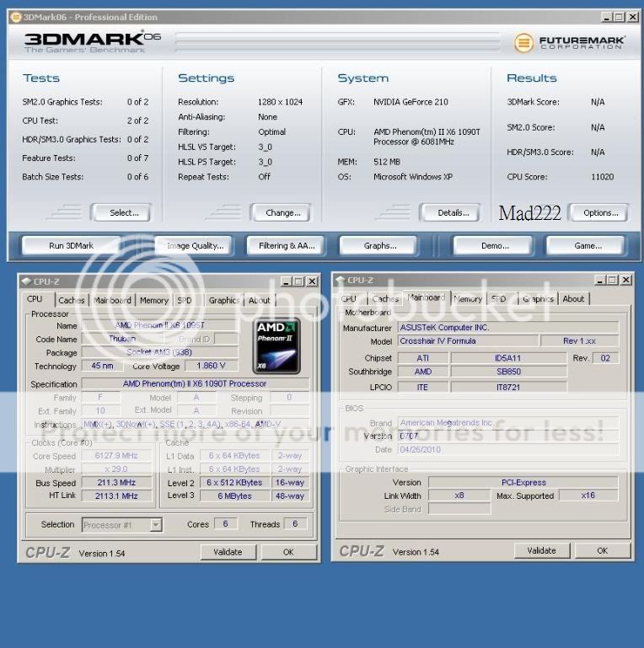
Task: Open Memory tab in left CPU-Z
Action: click(153, 301)
